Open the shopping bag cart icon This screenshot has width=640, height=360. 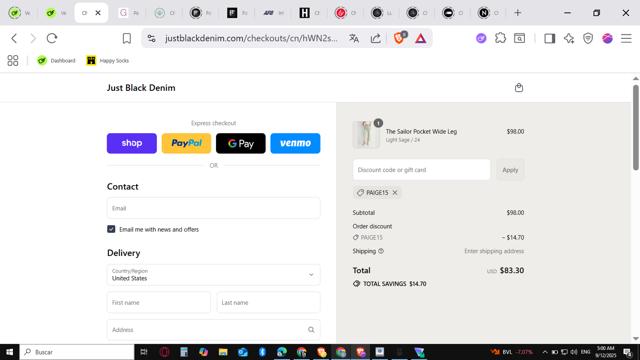click(x=519, y=88)
